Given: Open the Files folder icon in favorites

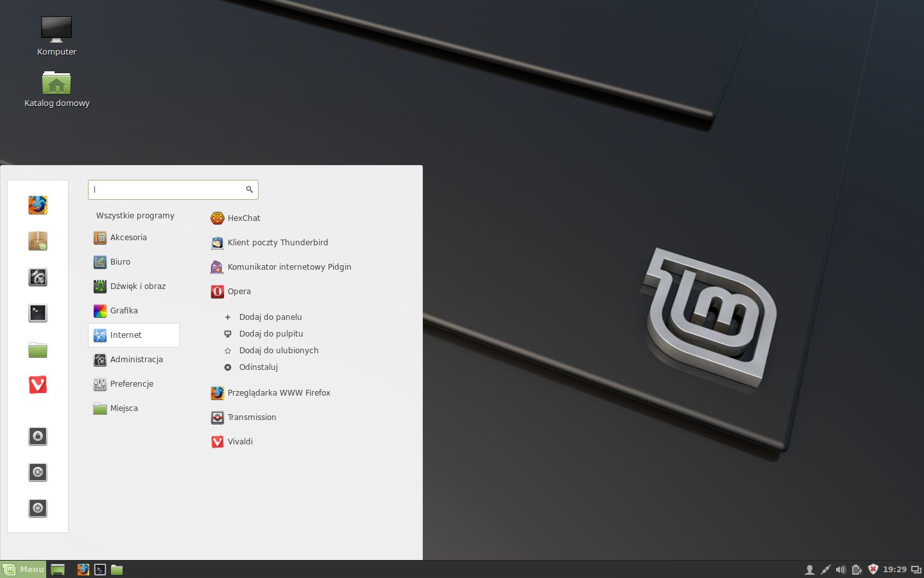Looking at the screenshot, I should coord(38,349).
